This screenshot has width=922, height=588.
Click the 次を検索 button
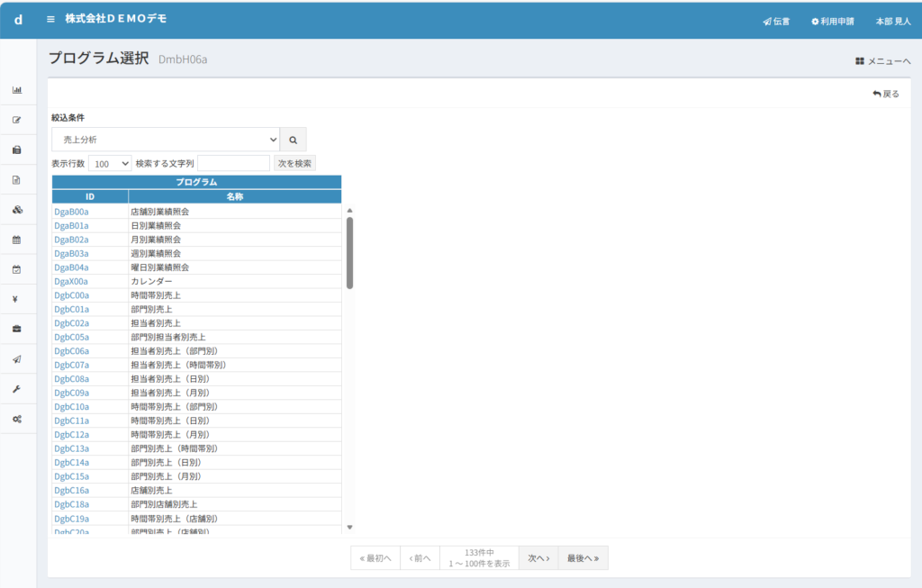tap(294, 164)
